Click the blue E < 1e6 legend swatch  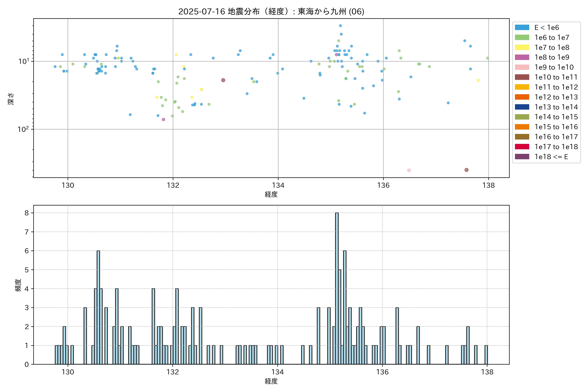coord(522,27)
